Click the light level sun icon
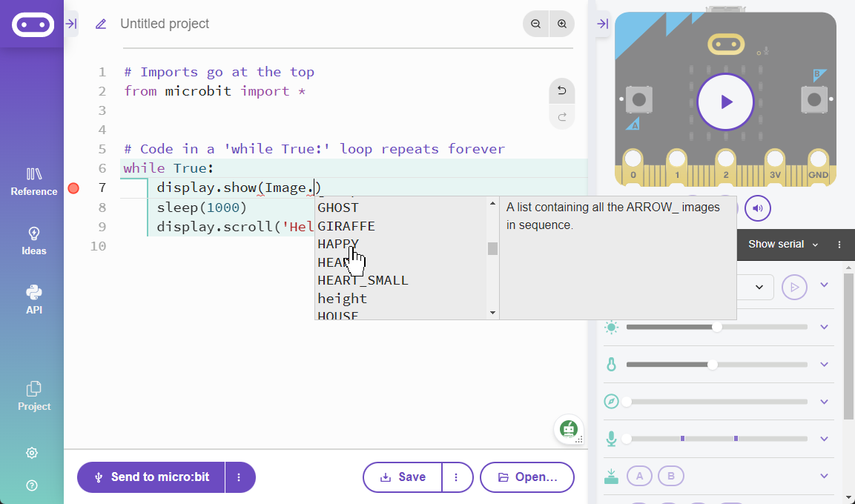This screenshot has height=504, width=855. (611, 327)
